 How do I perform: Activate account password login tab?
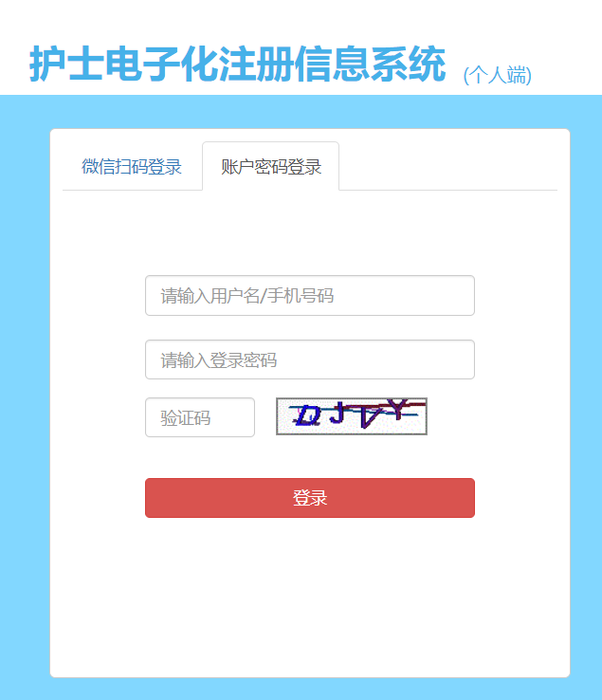tap(271, 167)
